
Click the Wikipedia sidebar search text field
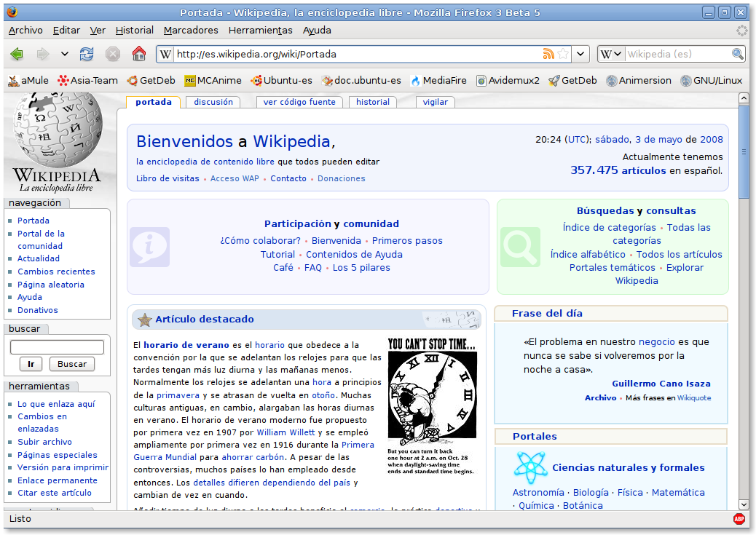tap(57, 347)
